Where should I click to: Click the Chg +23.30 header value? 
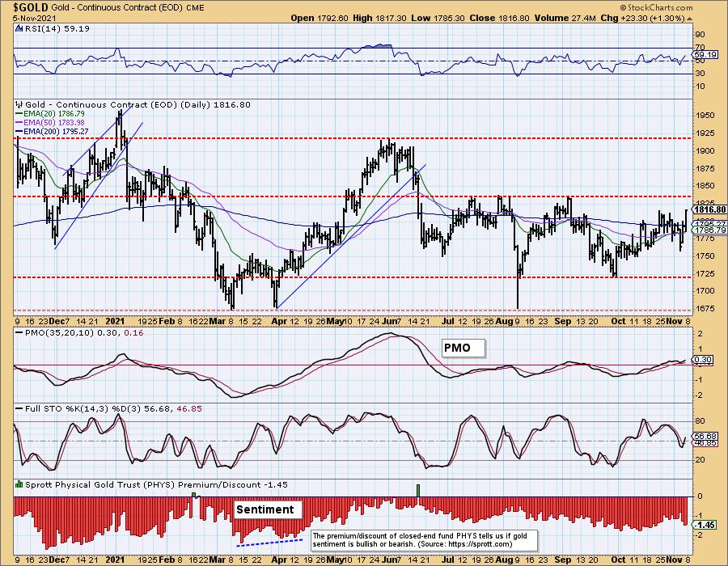coord(642,18)
